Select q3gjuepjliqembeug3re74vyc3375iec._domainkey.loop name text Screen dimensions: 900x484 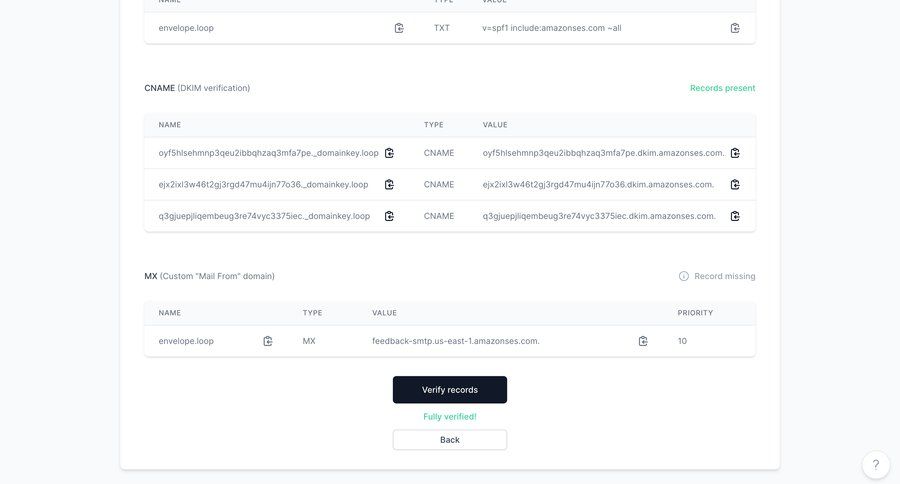[x=264, y=216]
